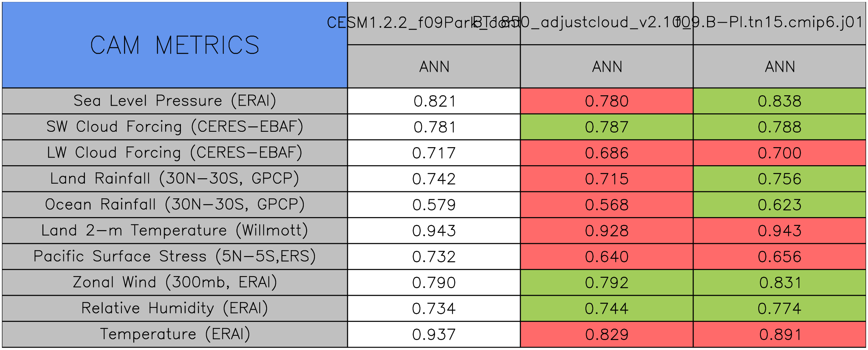Click the SW Cloud Forcing (CERES-EBAF) label
The image size is (868, 350).
click(175, 127)
